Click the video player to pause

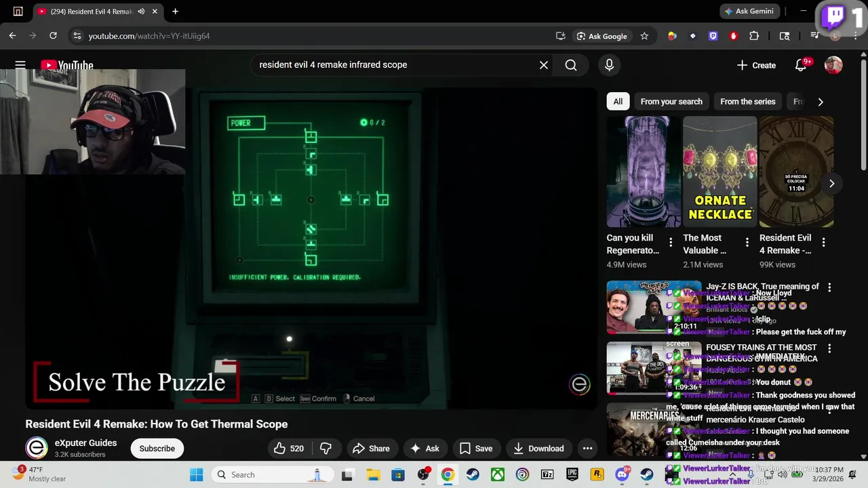click(311, 247)
